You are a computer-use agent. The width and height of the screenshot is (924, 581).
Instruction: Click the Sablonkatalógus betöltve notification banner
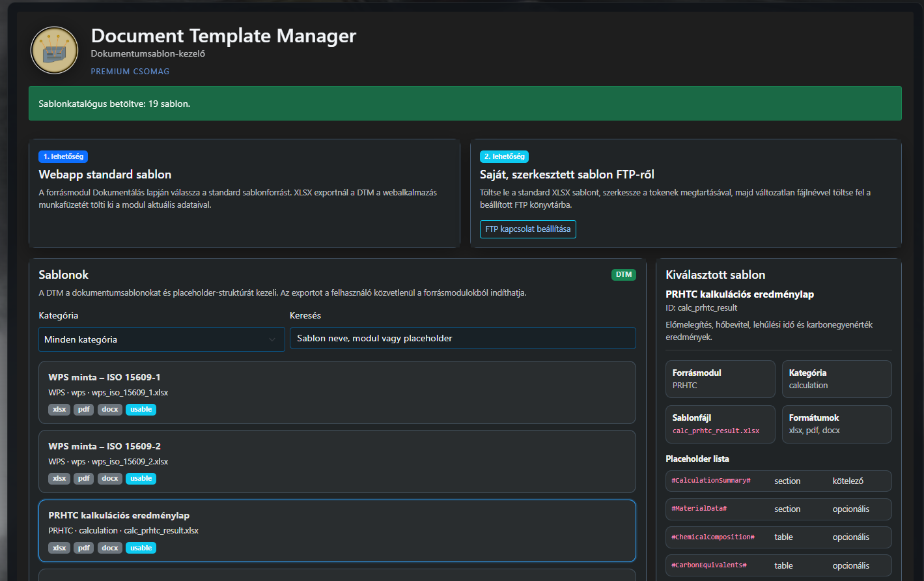465,104
